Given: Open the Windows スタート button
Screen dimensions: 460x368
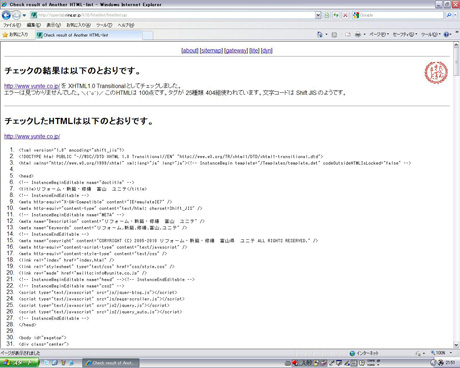Looking at the screenshot, I should pos(19,363).
